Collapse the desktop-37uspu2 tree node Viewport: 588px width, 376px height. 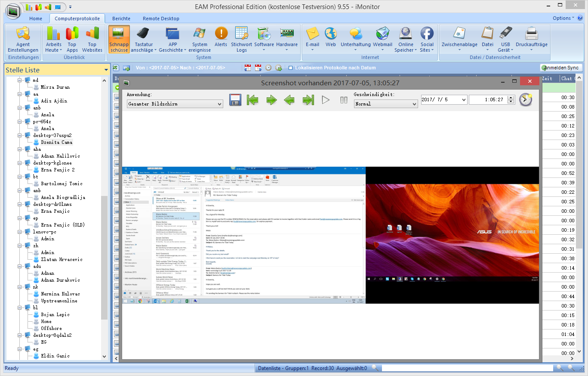(x=19, y=135)
